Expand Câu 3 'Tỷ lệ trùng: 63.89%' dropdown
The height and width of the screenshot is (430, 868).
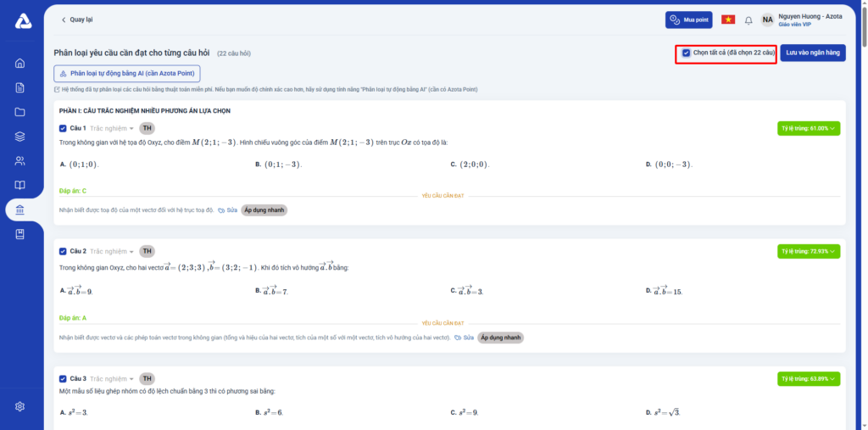click(x=809, y=378)
